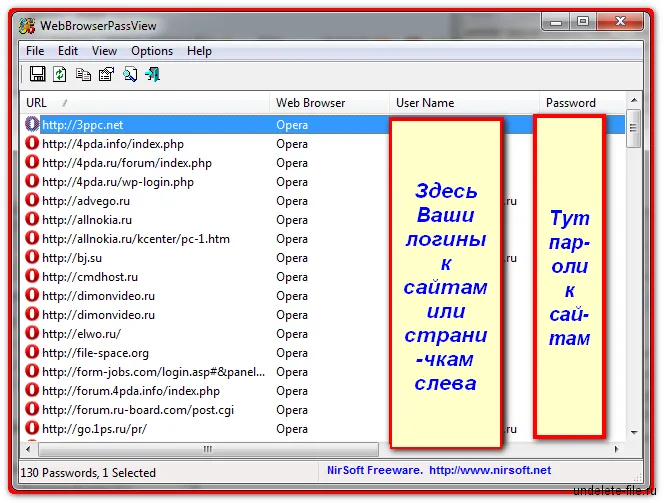Click the Copy Selected Items toolbar icon
Screen dimensions: 663x503
pos(83,74)
